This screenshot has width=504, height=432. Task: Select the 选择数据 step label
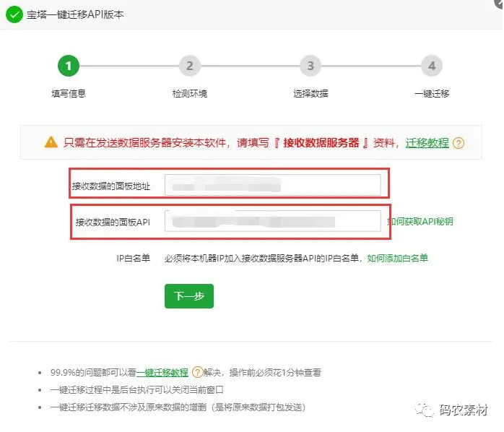tap(310, 94)
